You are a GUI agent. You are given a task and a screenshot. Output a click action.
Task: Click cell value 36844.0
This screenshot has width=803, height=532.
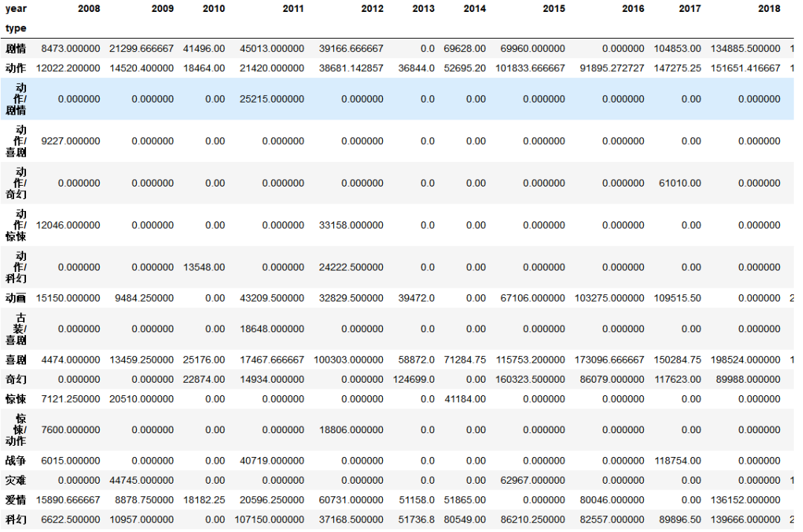pyautogui.click(x=416, y=68)
